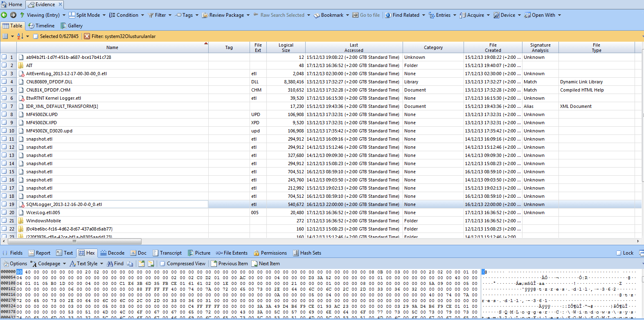Open the Condition dropdown
This screenshot has height=320, width=644.
pos(142,15)
